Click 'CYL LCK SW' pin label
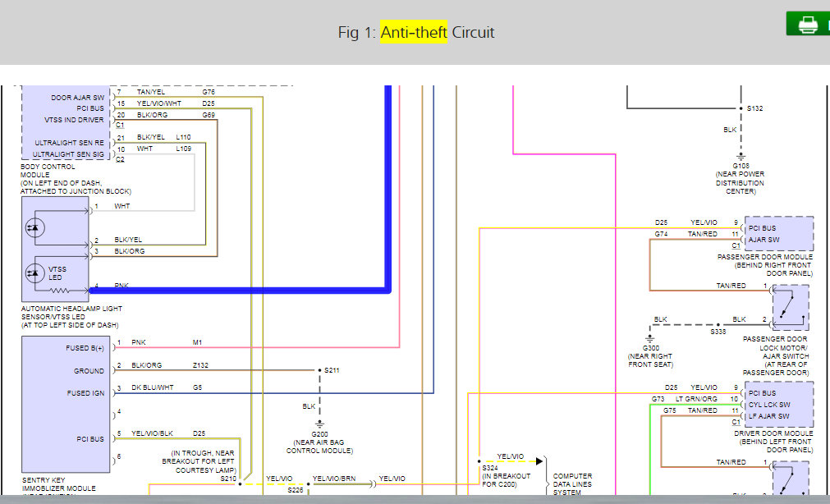The height and width of the screenshot is (504, 830). coord(769,405)
